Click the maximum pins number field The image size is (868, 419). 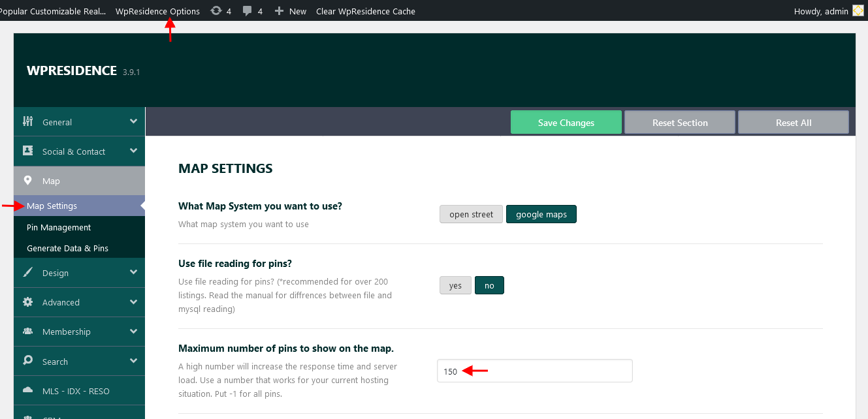pos(535,371)
